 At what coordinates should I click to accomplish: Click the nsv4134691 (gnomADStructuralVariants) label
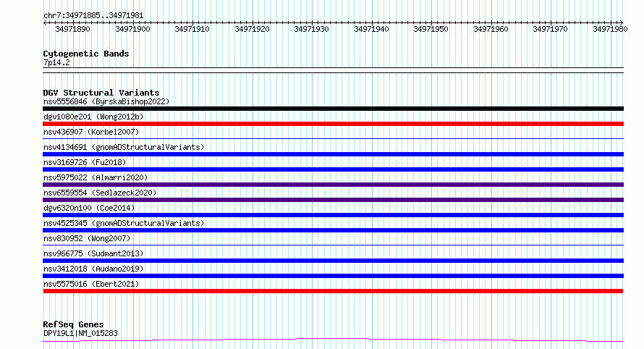124,147
